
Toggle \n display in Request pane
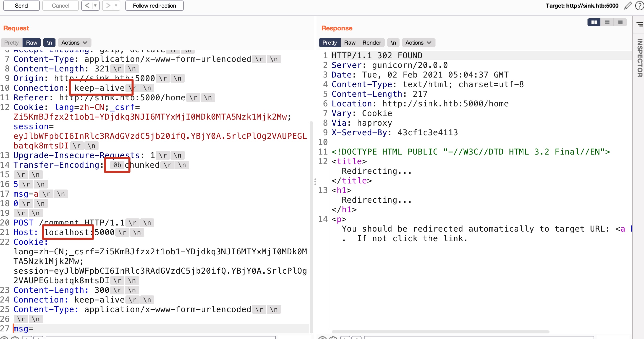tap(49, 43)
